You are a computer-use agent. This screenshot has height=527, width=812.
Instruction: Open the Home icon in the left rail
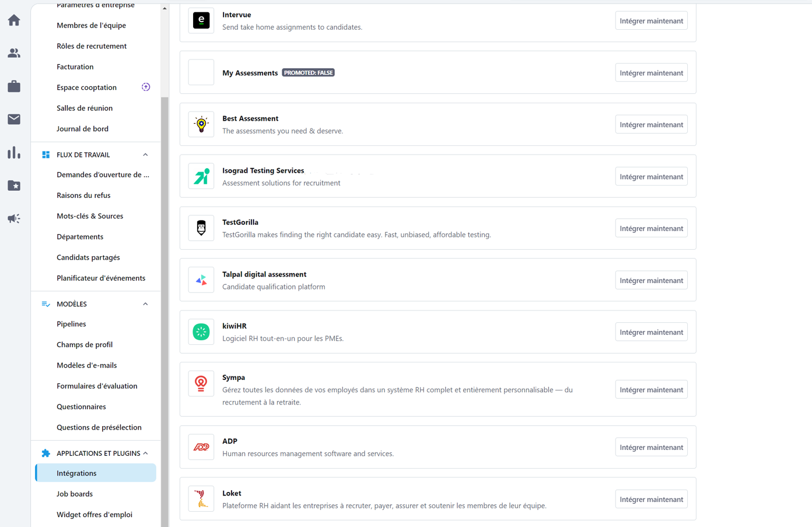(x=14, y=20)
